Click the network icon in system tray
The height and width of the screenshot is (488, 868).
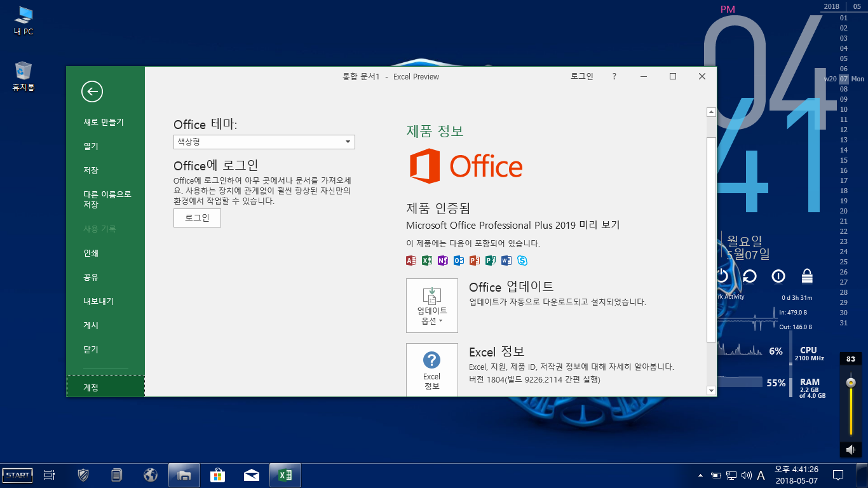point(731,475)
